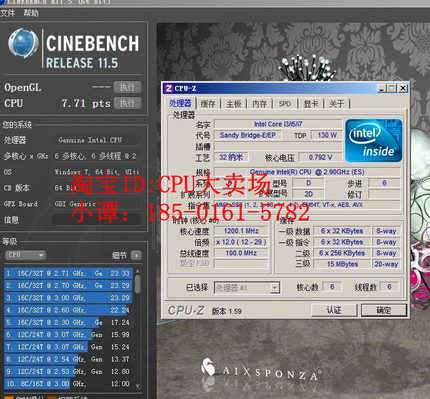Click the 细节 details arrow button
430x399 pixels.
click(x=136, y=255)
